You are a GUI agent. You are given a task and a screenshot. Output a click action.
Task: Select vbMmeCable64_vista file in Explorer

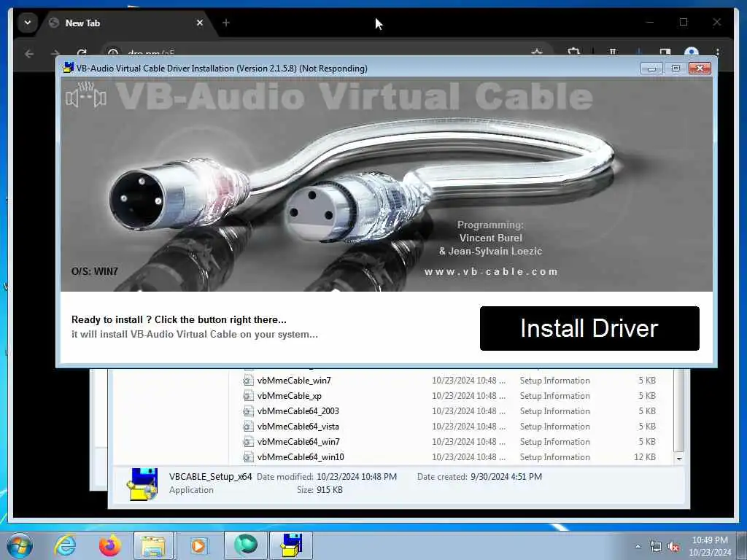[x=298, y=426]
